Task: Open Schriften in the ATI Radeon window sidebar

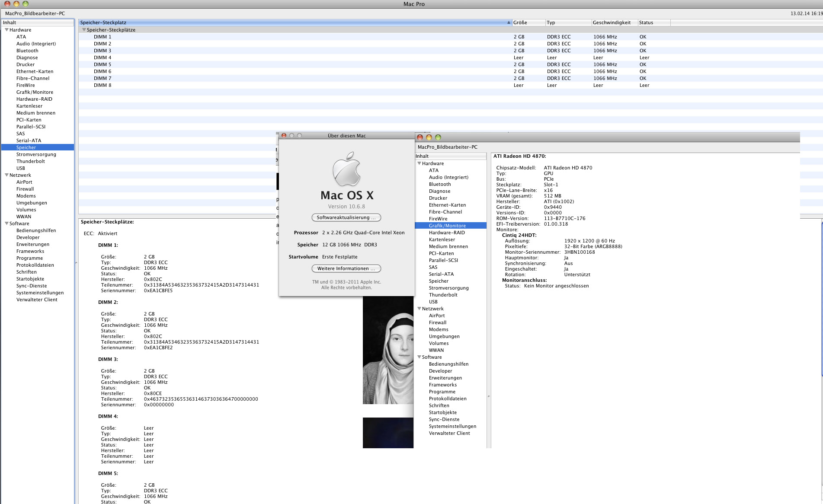Action: click(x=439, y=405)
